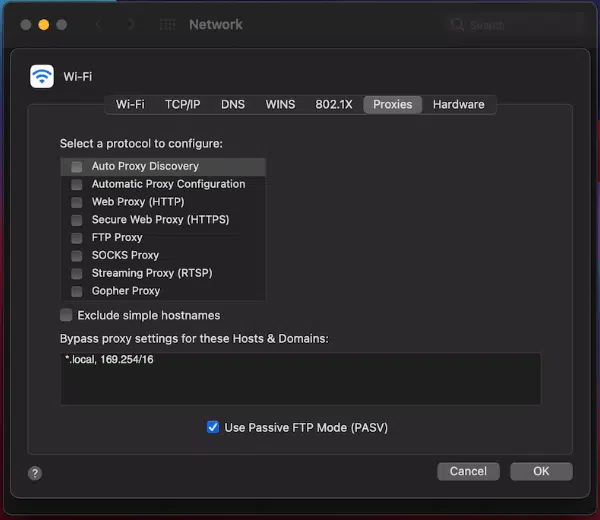Uncheck Use Passive FTP Mode (PASV)
The width and height of the screenshot is (600, 520).
[x=213, y=427]
